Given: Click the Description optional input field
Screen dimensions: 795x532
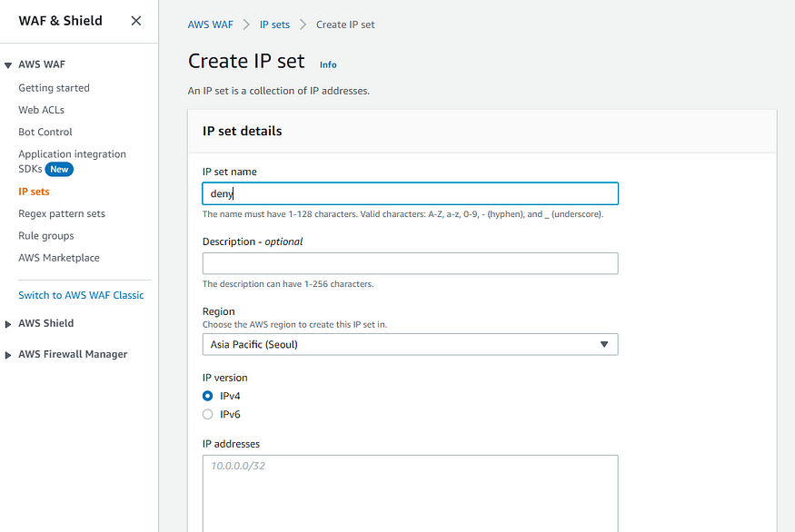Looking at the screenshot, I should pos(410,263).
